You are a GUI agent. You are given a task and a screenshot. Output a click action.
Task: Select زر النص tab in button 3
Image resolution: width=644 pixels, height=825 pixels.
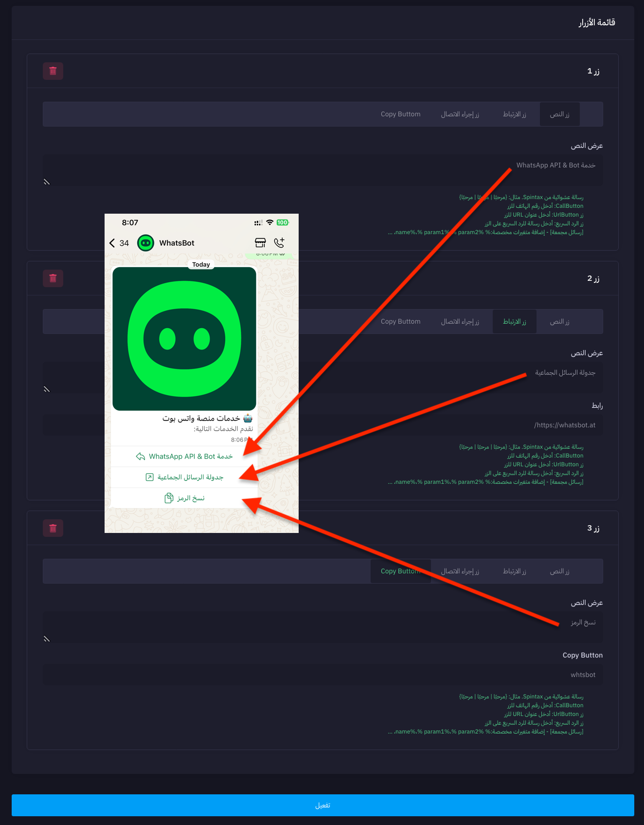(x=559, y=571)
